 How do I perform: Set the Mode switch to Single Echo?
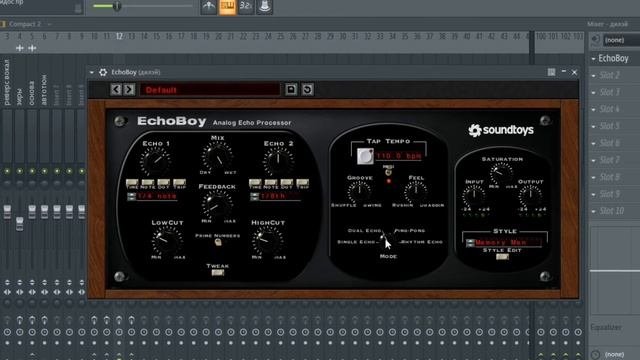point(356,242)
